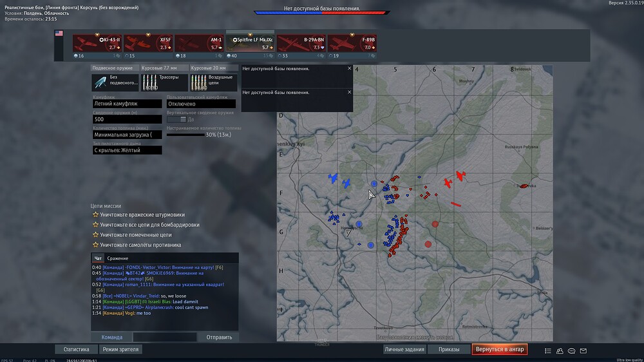644x362 pixels.
Task: Click the 'Отправить' send button
Action: pyautogui.click(x=219, y=338)
